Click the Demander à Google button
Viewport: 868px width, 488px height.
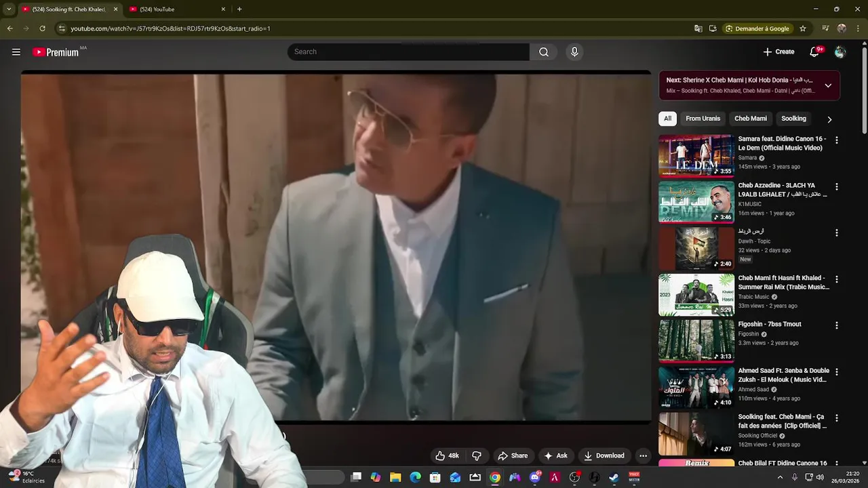pos(757,28)
